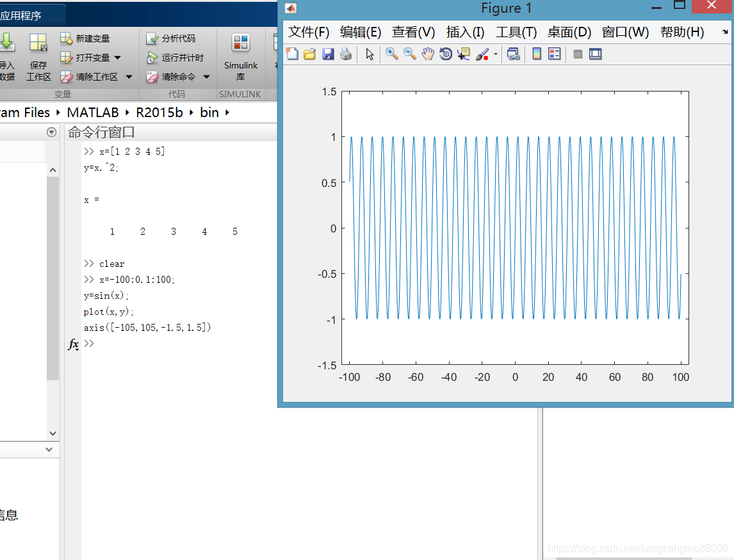This screenshot has height=560, width=734.
Task: Open the 文件(F) menu in Figure 1
Action: click(x=309, y=32)
